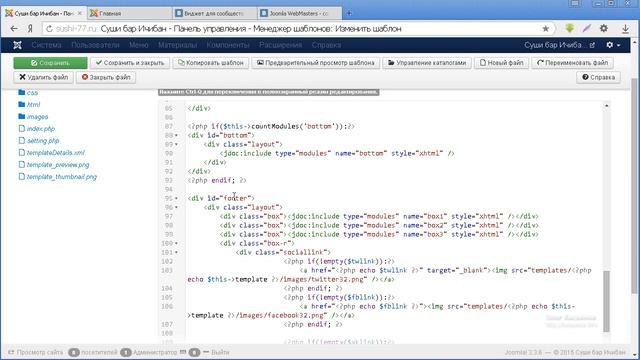
Task: Click the bookmark star icon
Action: (546, 29)
